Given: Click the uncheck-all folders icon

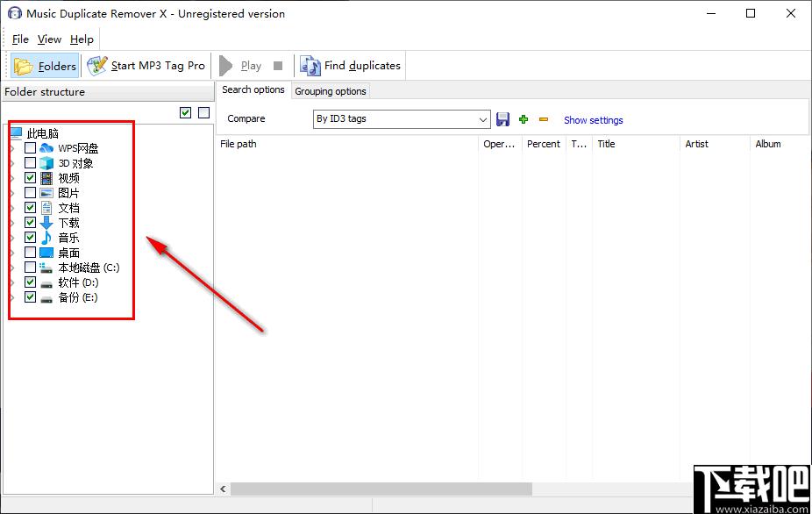Looking at the screenshot, I should pyautogui.click(x=204, y=112).
